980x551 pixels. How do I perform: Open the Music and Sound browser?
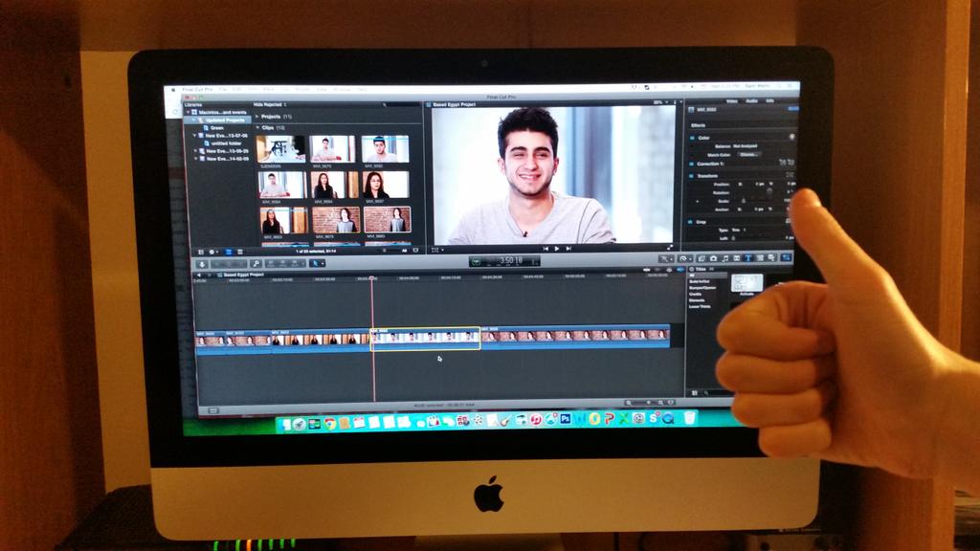pos(725,258)
